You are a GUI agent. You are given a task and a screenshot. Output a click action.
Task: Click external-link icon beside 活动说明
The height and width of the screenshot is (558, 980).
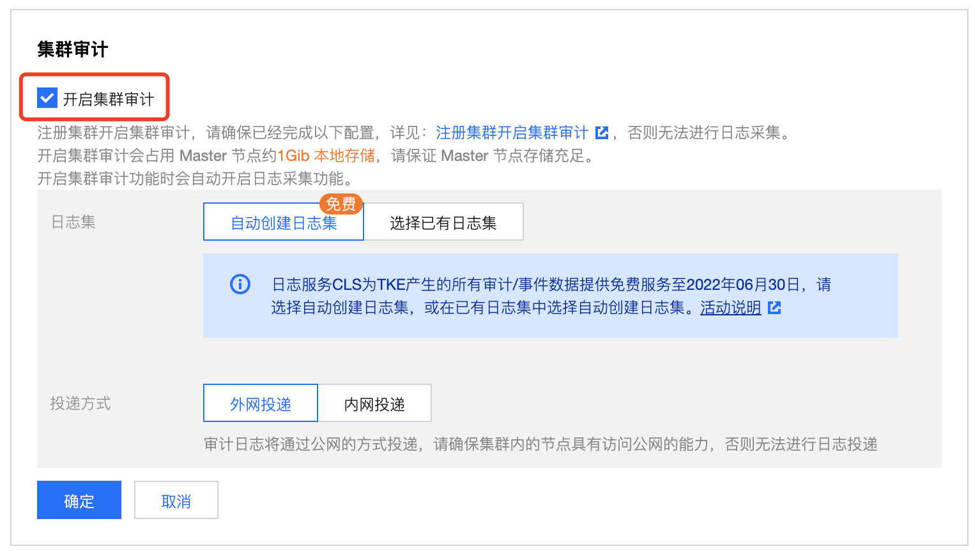pyautogui.click(x=774, y=308)
